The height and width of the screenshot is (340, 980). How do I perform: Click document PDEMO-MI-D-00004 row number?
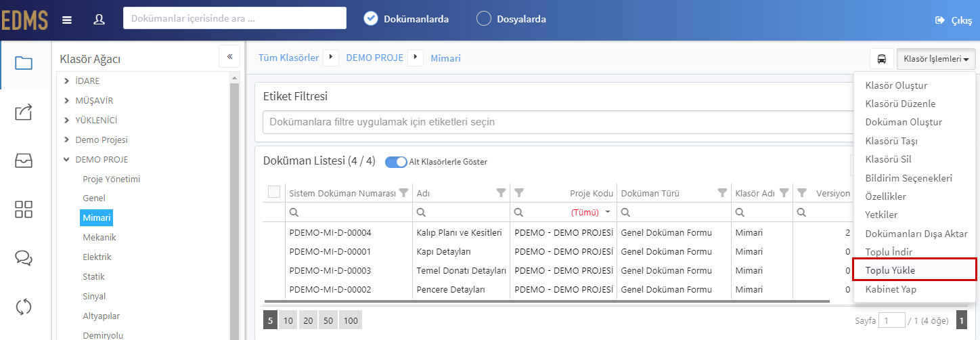[330, 232]
